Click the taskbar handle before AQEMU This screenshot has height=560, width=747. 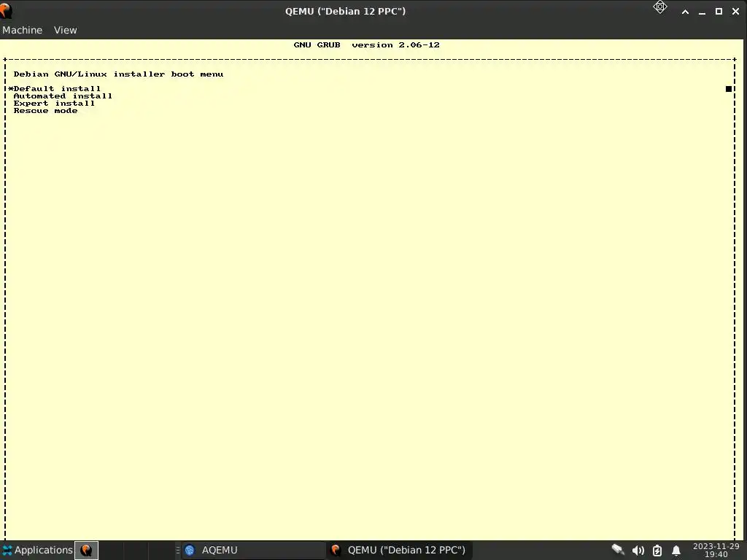click(x=178, y=550)
